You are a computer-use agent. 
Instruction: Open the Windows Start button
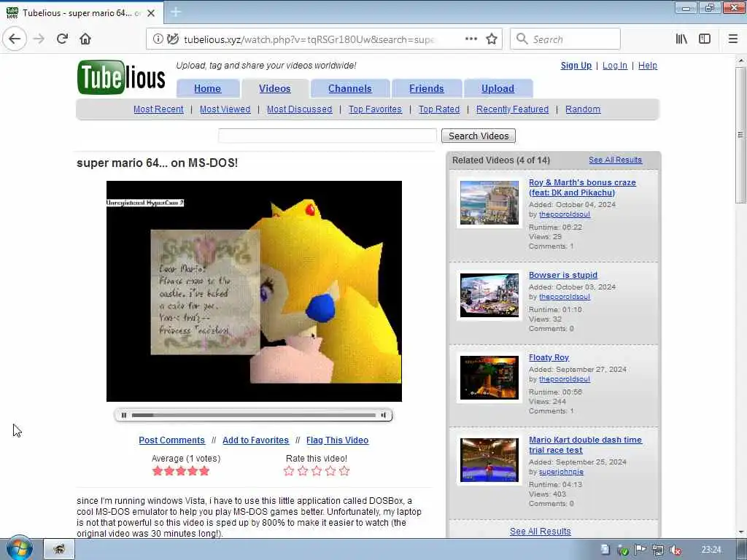(x=19, y=548)
